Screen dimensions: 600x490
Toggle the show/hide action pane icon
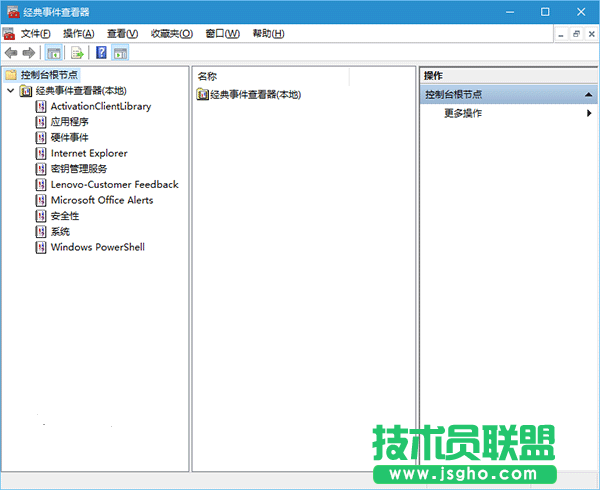tap(119, 52)
